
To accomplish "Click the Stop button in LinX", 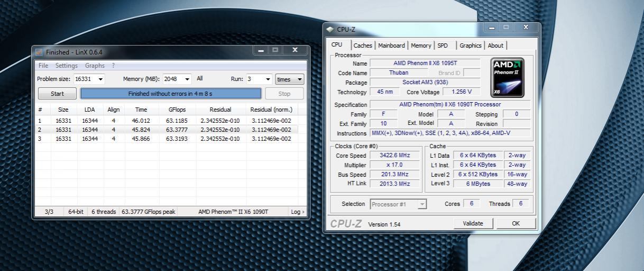I will [x=284, y=94].
